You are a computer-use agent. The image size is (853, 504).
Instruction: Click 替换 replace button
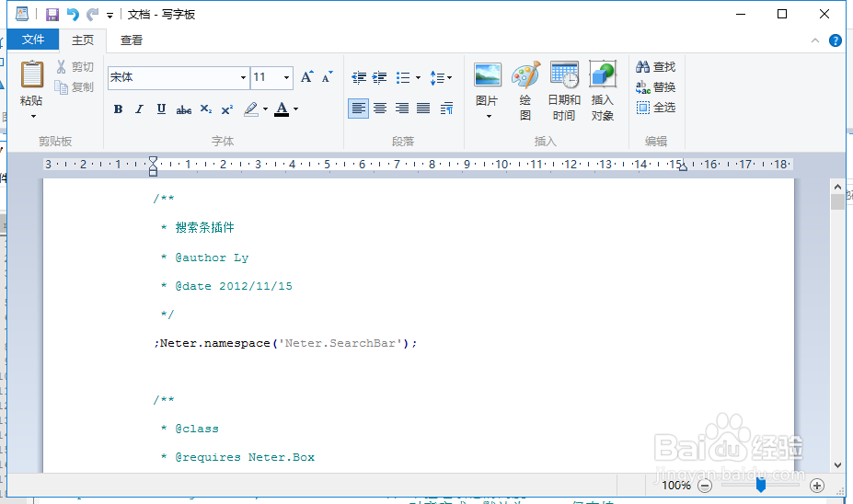[x=655, y=87]
